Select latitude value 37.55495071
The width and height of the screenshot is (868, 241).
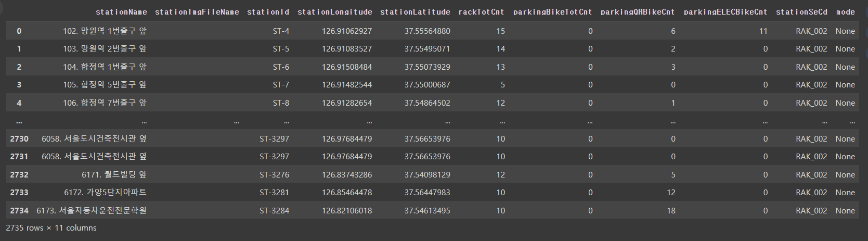pos(427,49)
